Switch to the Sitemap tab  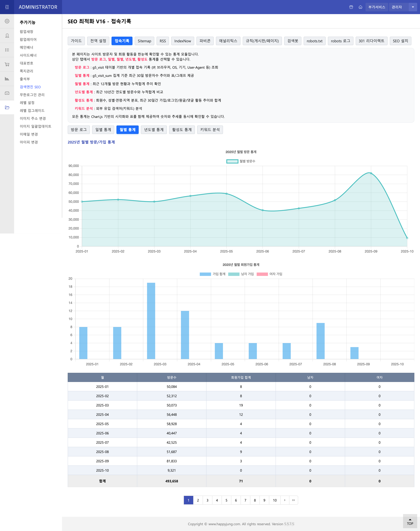[144, 41]
